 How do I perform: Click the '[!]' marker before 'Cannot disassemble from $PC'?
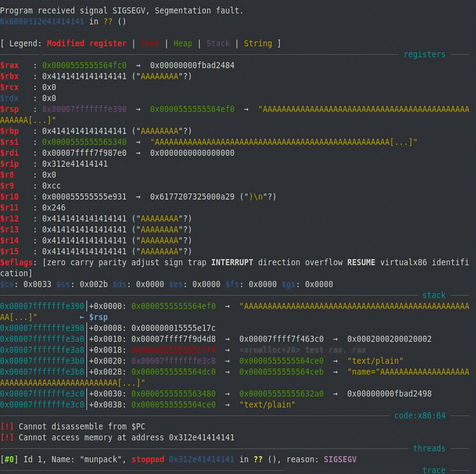[x=7, y=426]
